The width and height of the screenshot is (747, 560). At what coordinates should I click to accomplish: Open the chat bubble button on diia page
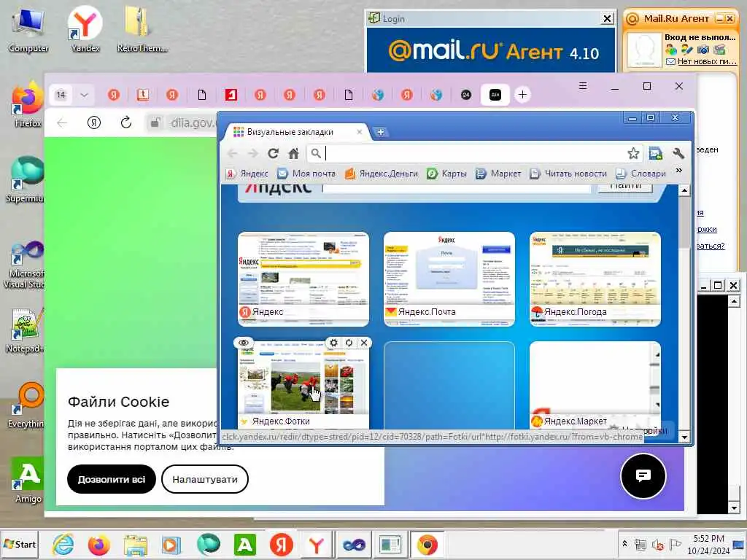(x=643, y=475)
